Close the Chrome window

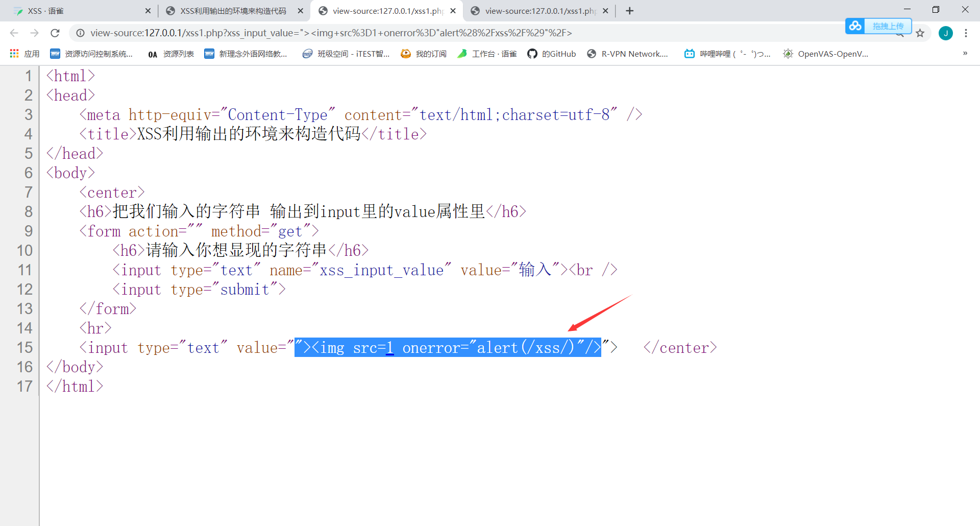pyautogui.click(x=965, y=9)
